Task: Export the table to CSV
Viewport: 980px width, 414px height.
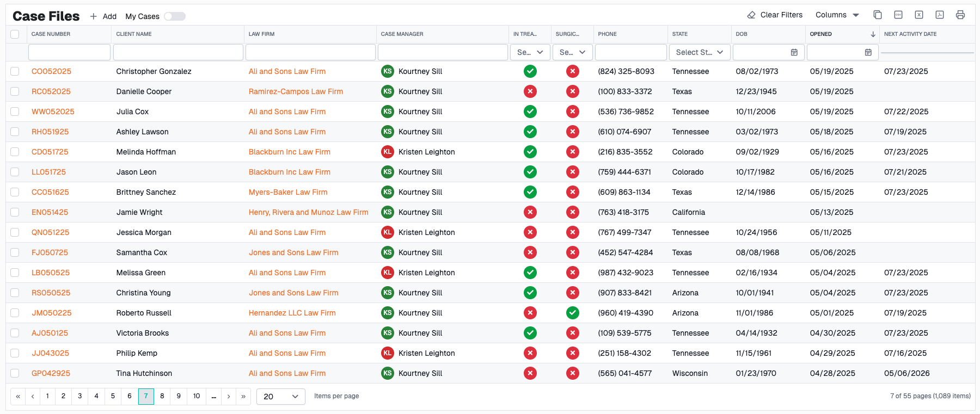Action: click(898, 15)
